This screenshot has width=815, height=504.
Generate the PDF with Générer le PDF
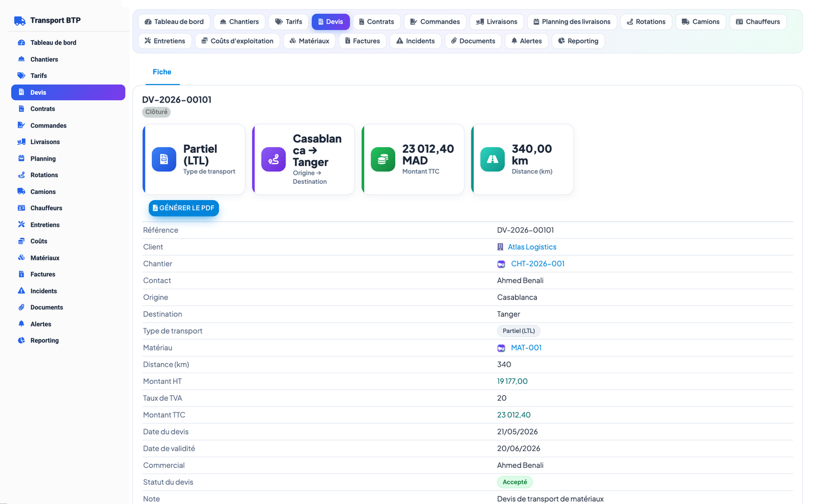pos(184,208)
